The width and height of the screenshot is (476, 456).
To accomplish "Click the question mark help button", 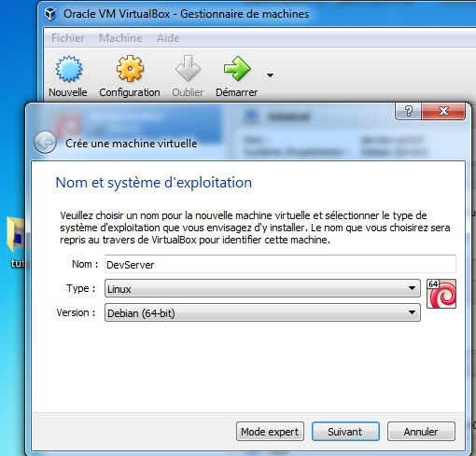I will [x=408, y=111].
